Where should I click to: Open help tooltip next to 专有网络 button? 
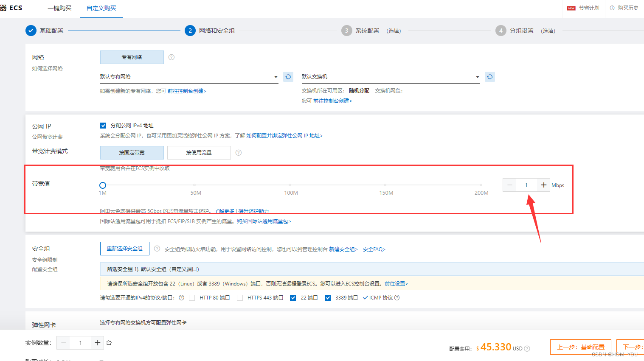[172, 57]
